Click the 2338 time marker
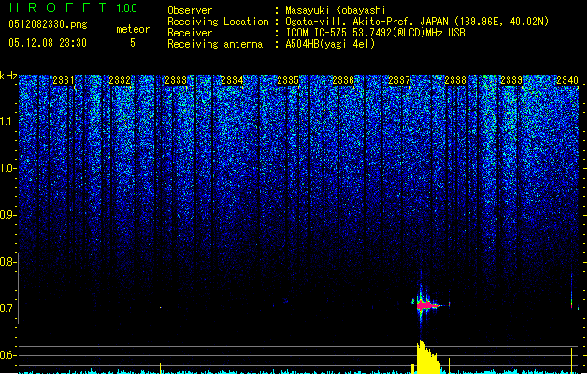 455,80
